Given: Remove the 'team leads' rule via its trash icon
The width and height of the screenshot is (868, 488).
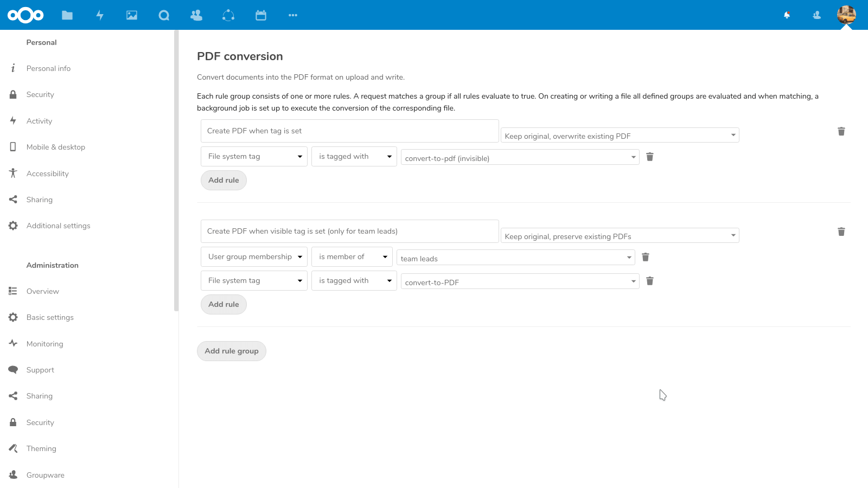Looking at the screenshot, I should [646, 257].
